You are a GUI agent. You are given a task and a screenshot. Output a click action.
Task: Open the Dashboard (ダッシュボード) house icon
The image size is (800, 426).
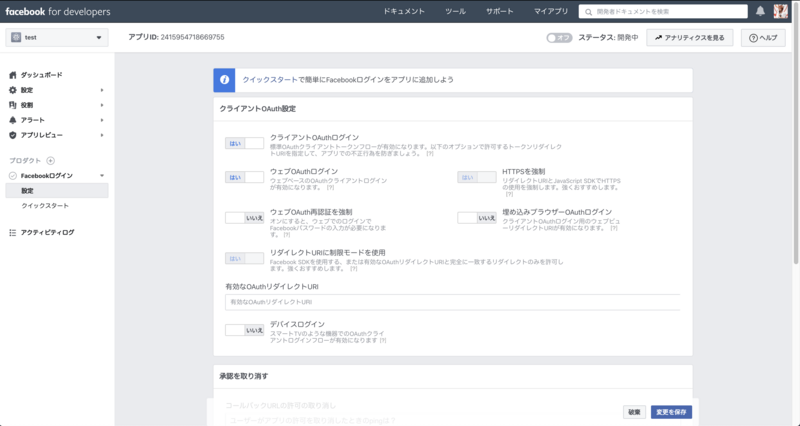tap(13, 75)
